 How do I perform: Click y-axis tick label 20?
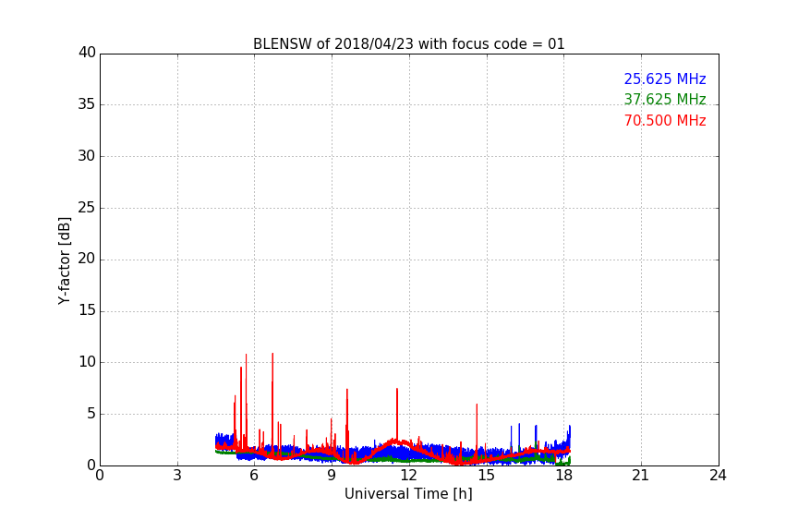[87, 259]
